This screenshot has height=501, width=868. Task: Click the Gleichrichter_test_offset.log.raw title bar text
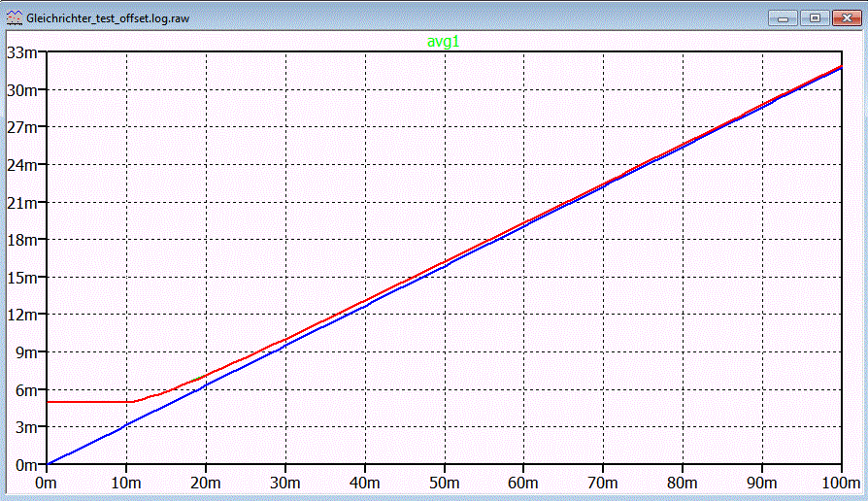coord(108,18)
